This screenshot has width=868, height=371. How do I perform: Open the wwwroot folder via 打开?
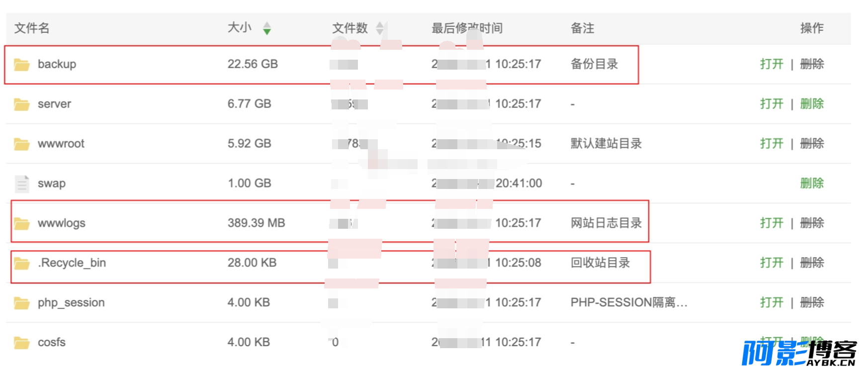(x=772, y=144)
